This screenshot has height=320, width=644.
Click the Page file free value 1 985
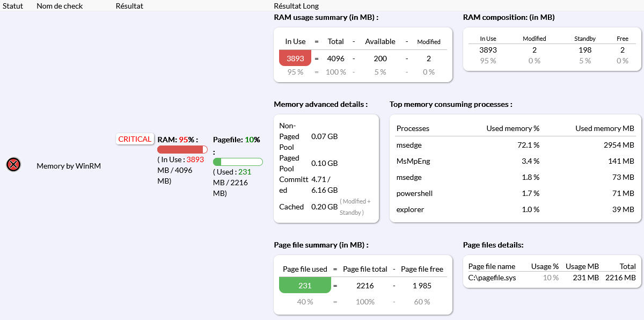[x=422, y=286]
